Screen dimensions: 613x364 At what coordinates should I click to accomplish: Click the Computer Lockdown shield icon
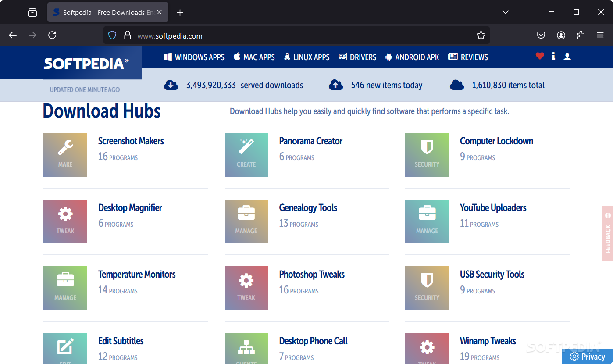tap(427, 155)
